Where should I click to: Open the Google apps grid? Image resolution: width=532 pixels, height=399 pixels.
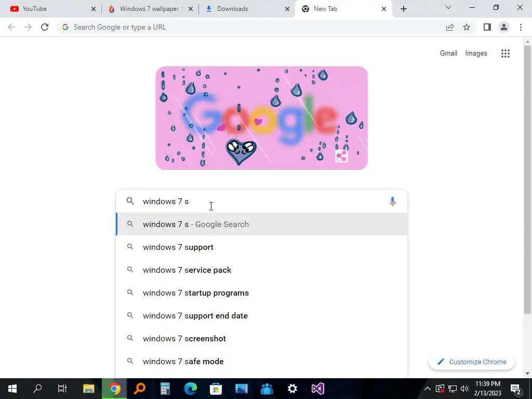point(505,54)
